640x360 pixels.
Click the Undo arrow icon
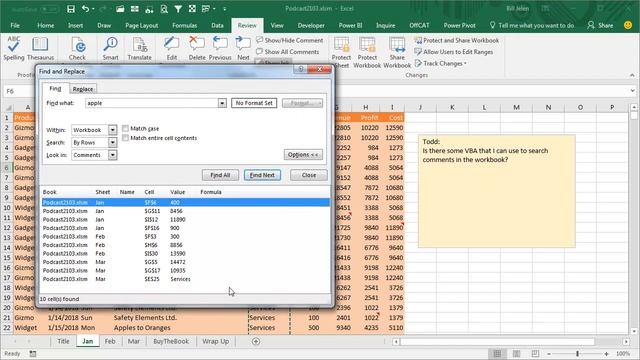tap(85, 9)
